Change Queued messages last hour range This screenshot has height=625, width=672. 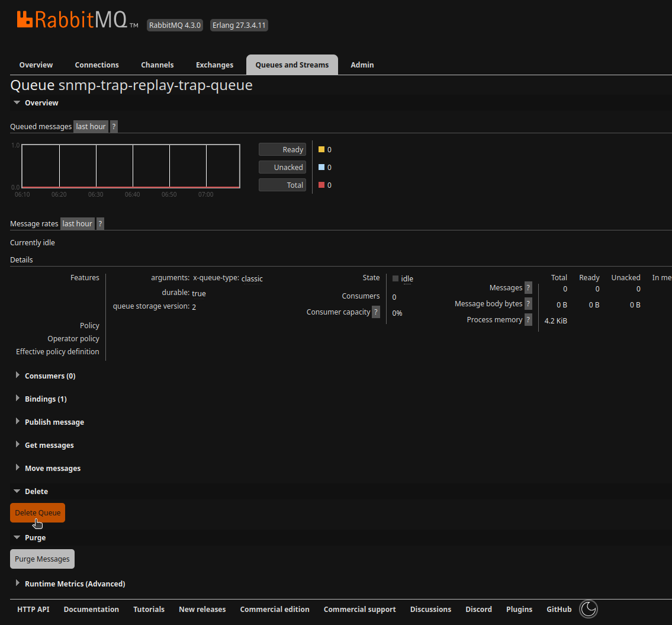click(91, 127)
